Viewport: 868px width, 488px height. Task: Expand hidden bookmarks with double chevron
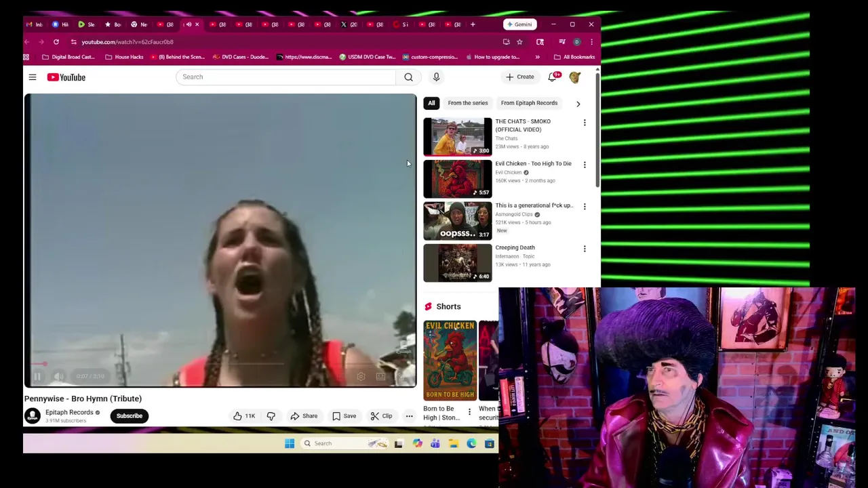tap(538, 57)
